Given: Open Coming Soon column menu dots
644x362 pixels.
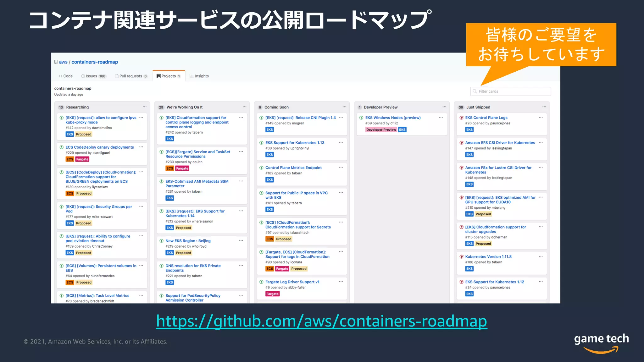Looking at the screenshot, I should click(344, 107).
